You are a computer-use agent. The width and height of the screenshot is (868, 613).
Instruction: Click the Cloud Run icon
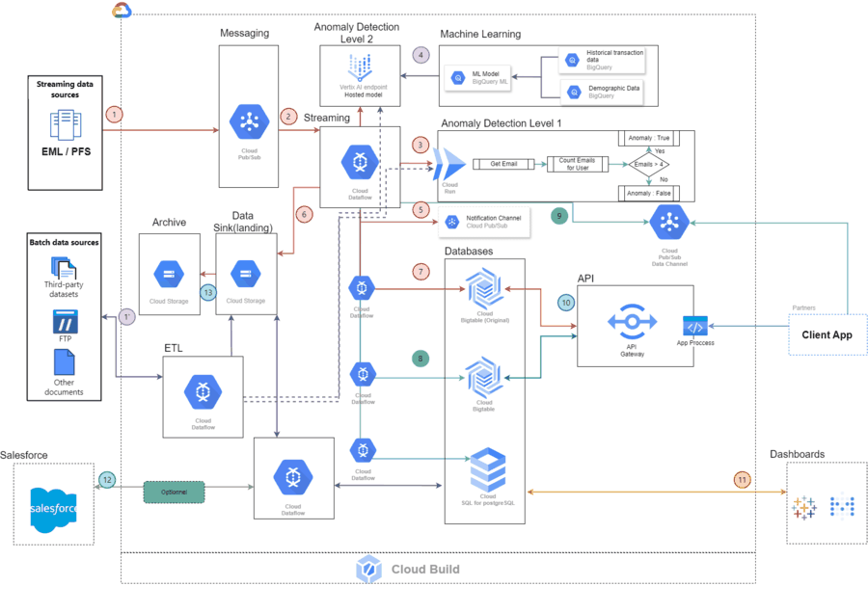[x=448, y=164]
